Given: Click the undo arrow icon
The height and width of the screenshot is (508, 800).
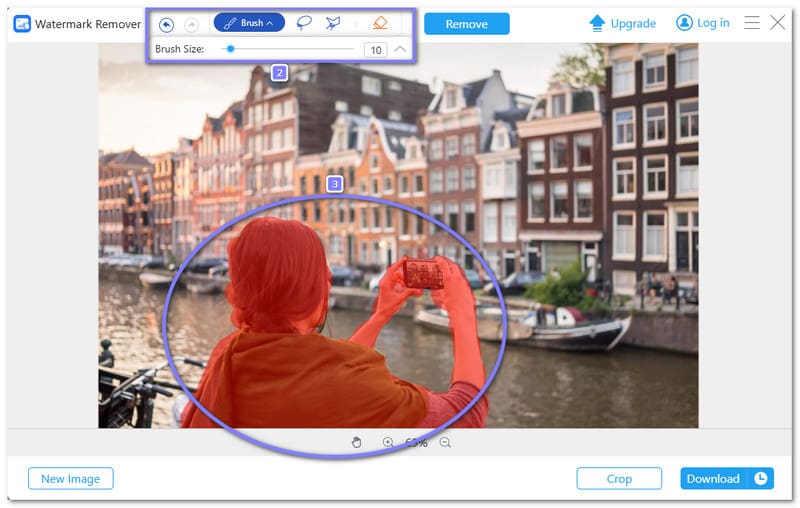Looking at the screenshot, I should (x=166, y=24).
